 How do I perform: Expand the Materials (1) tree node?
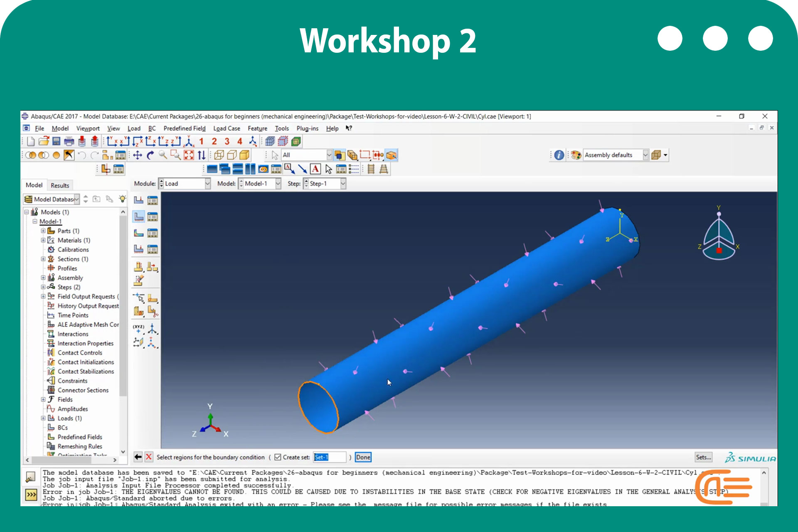coord(43,240)
